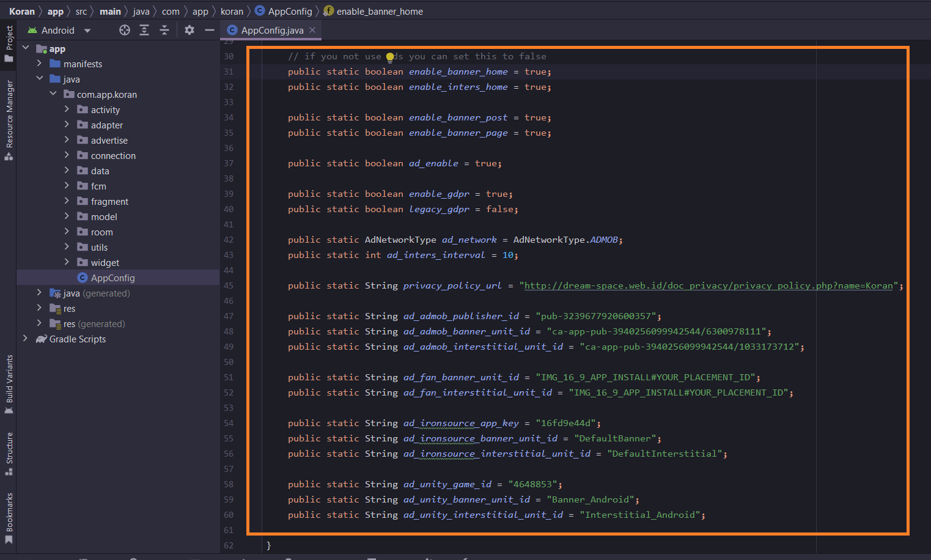
Task: Click the Collapse All icon in Project panel
Action: point(164,30)
